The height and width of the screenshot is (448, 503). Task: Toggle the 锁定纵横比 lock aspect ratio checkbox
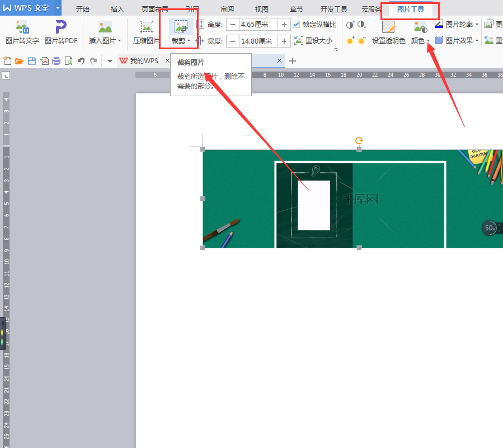click(x=297, y=25)
